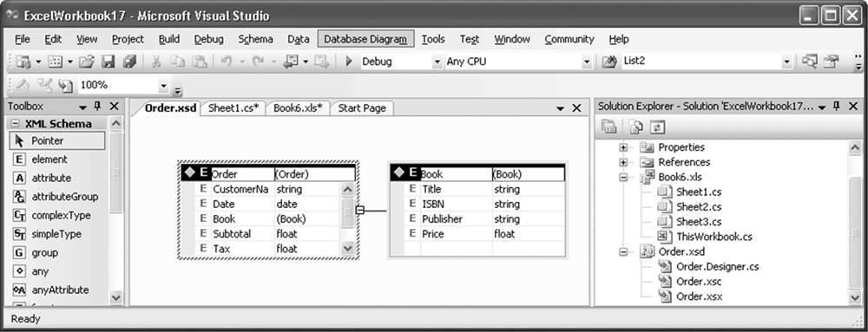Collapse the Book6.xls tree node

pyautogui.click(x=624, y=178)
